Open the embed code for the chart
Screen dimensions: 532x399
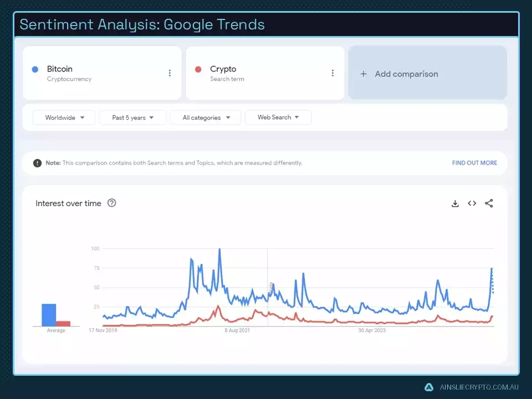tap(472, 203)
